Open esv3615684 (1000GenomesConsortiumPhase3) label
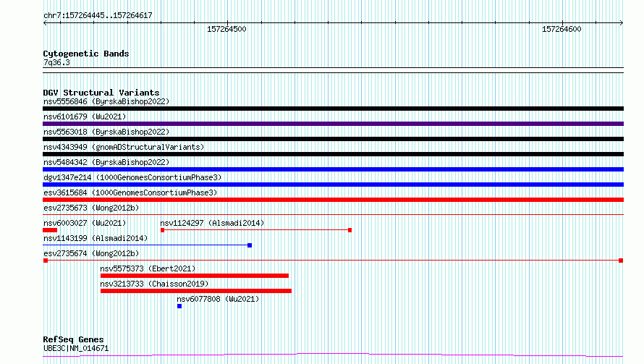 click(x=130, y=192)
